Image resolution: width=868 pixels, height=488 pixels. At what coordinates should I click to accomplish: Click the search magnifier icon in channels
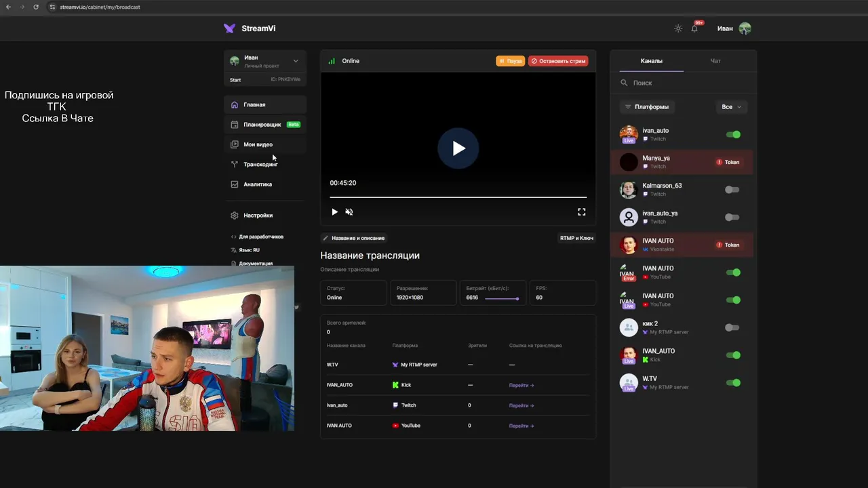point(624,83)
